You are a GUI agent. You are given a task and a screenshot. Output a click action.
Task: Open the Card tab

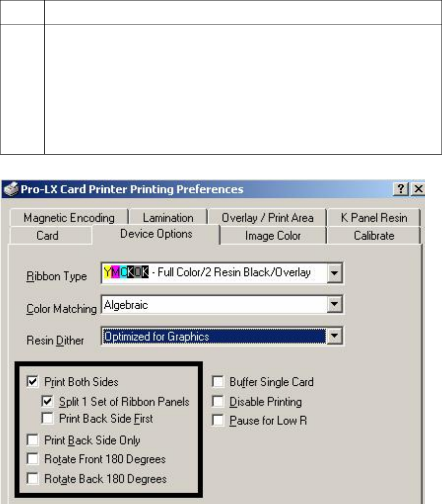pyautogui.click(x=48, y=236)
